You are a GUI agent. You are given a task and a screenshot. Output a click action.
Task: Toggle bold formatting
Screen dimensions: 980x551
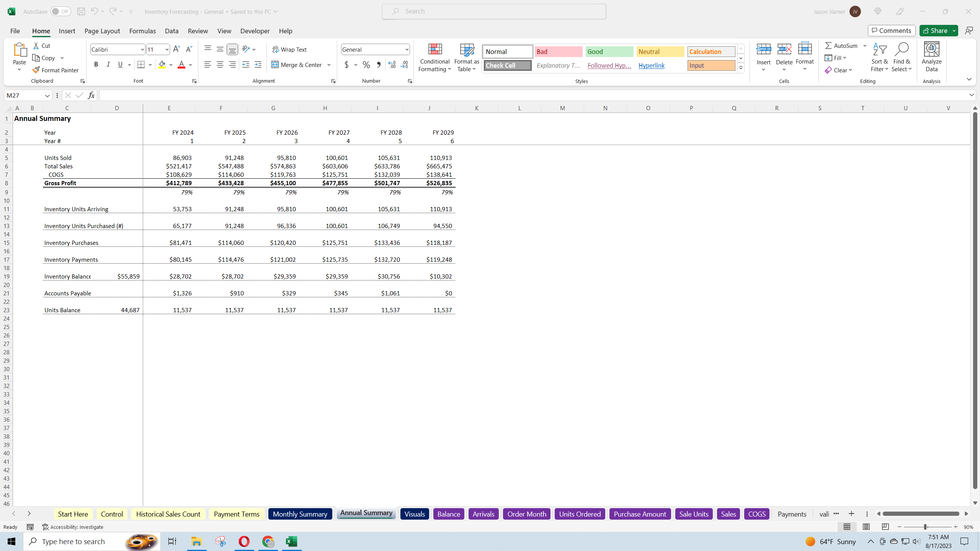click(96, 64)
